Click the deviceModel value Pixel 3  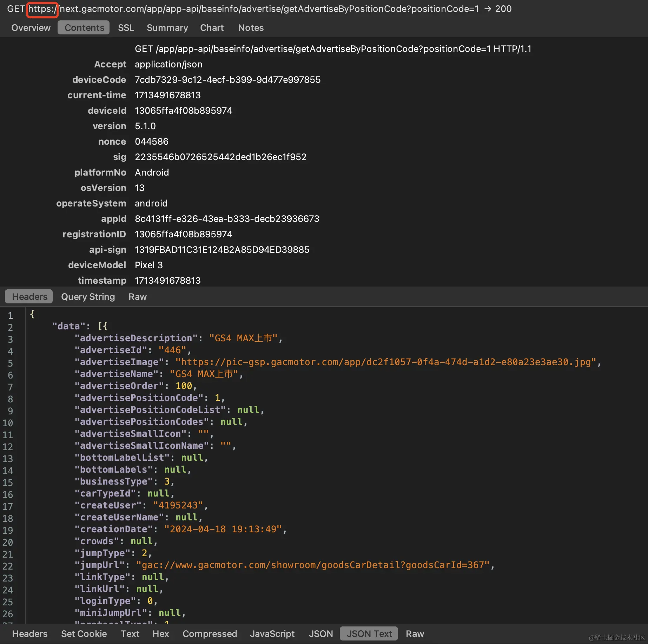click(148, 265)
